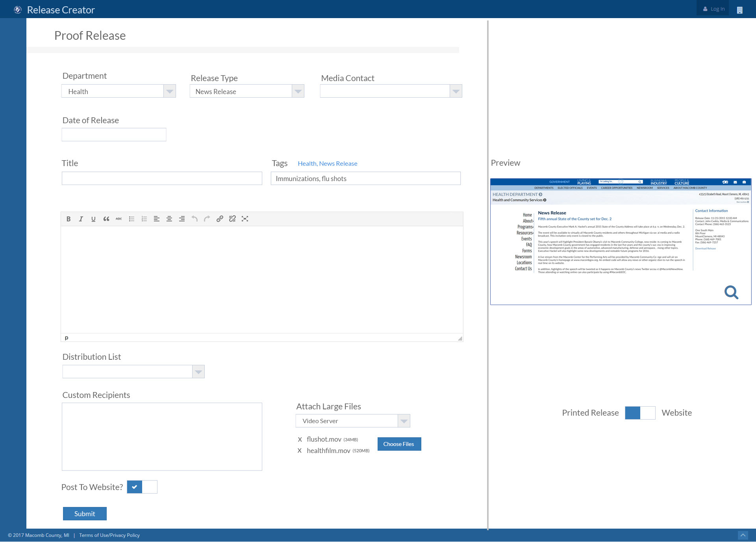Click the italic formatting icon
Viewport: 756px width, 542px height.
click(x=81, y=219)
